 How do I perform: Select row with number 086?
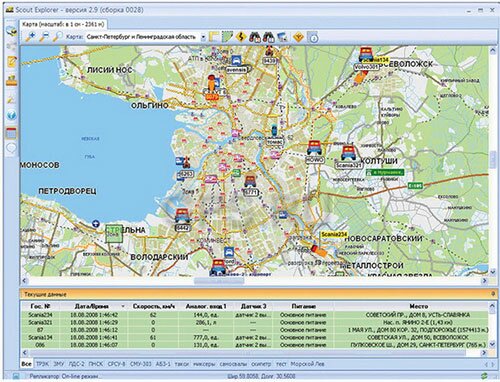tap(255, 345)
